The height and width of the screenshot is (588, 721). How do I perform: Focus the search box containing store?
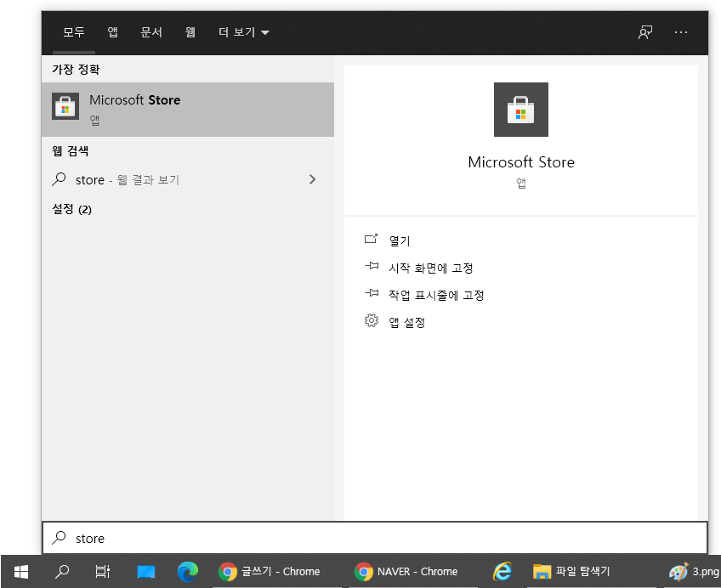tap(375, 538)
